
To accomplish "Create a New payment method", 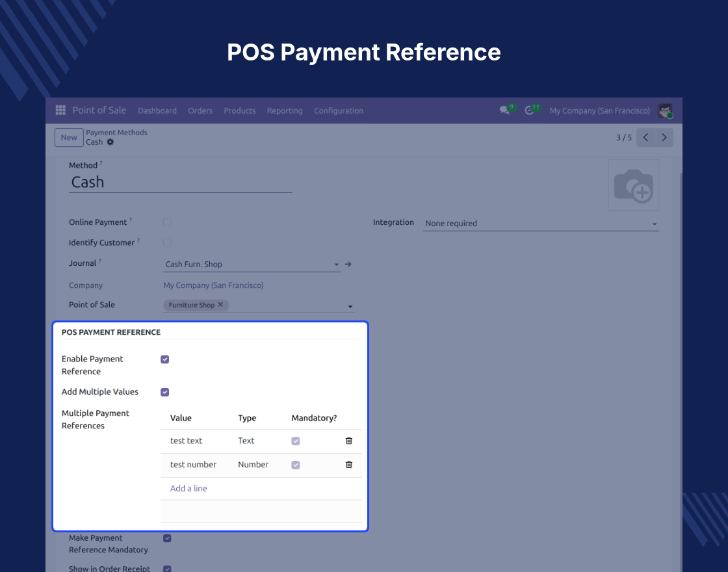I will point(69,137).
